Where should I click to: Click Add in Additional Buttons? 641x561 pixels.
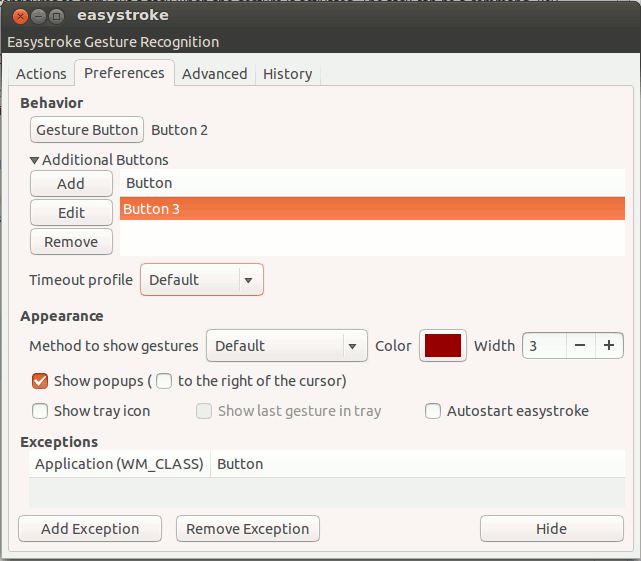tap(71, 184)
